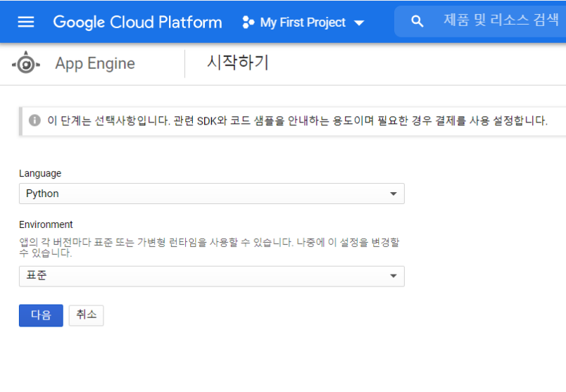Open the Environment dropdown showing 표준
566x392 pixels.
pyautogui.click(x=211, y=277)
